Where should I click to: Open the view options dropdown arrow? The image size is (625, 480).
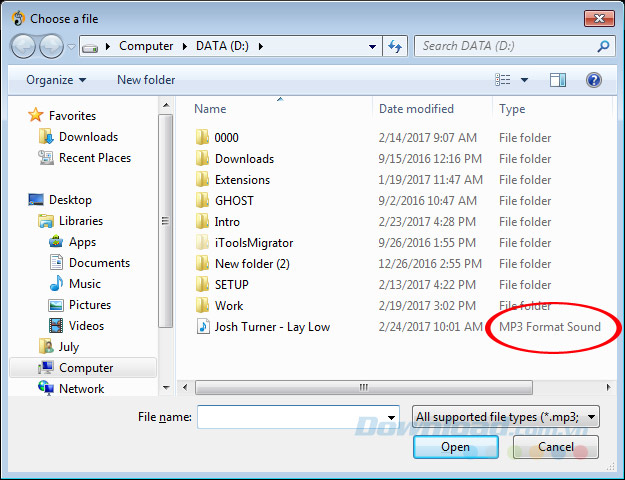coord(525,80)
